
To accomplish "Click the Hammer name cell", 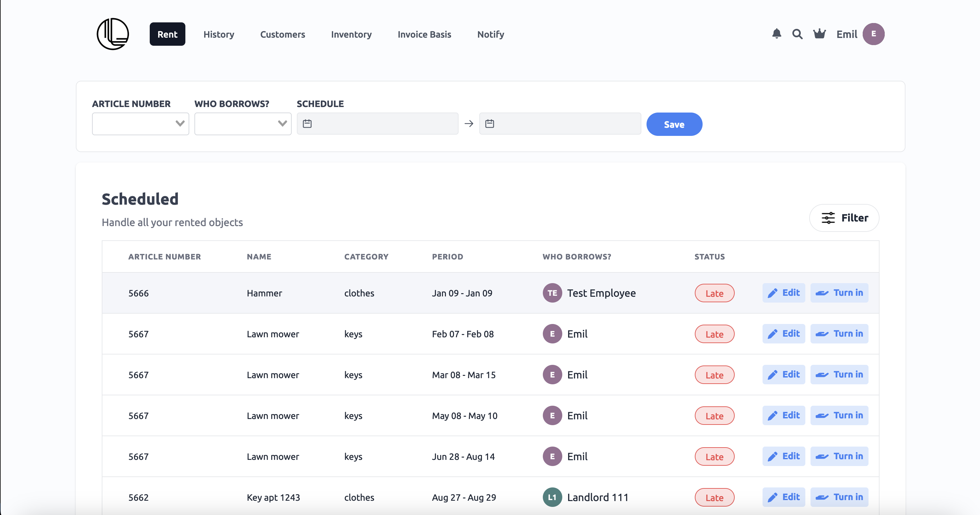I will (264, 293).
